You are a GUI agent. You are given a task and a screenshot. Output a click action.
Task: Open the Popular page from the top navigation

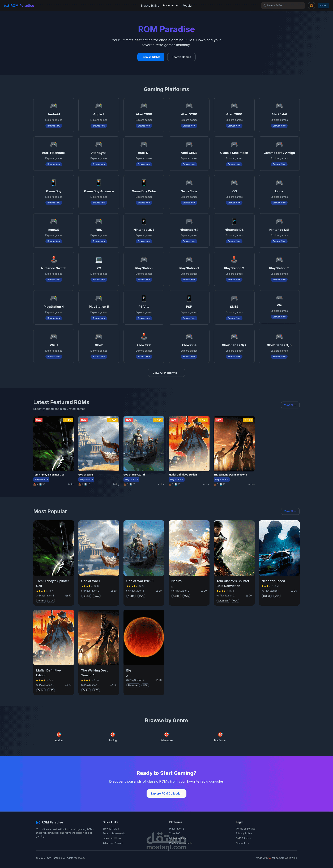click(x=187, y=6)
